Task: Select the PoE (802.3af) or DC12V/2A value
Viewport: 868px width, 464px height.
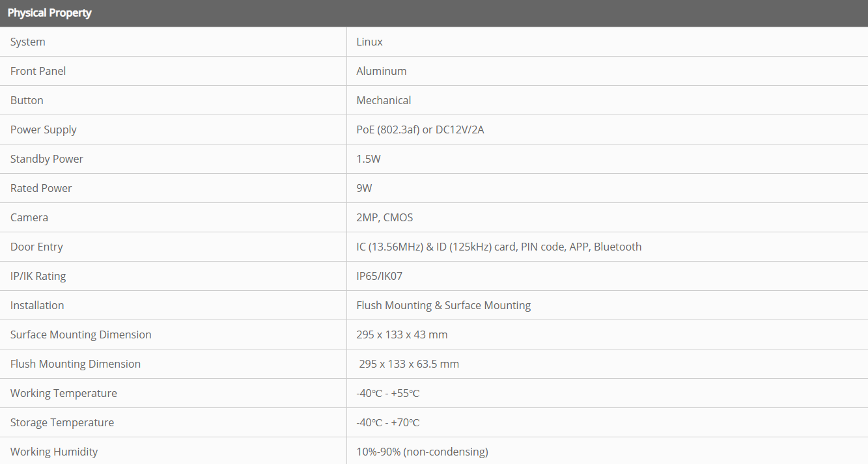Action: (x=420, y=130)
